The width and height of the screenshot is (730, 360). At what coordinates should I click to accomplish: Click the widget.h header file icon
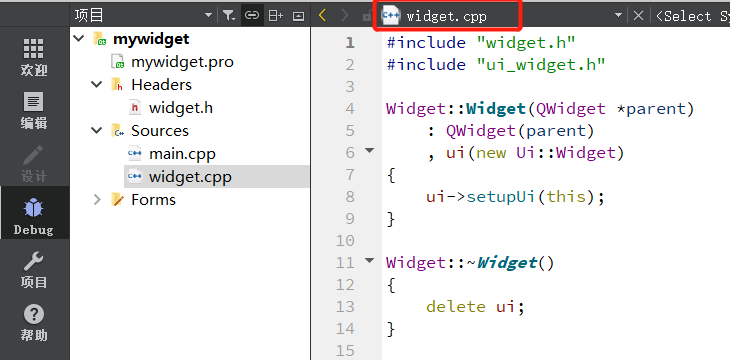click(x=135, y=108)
